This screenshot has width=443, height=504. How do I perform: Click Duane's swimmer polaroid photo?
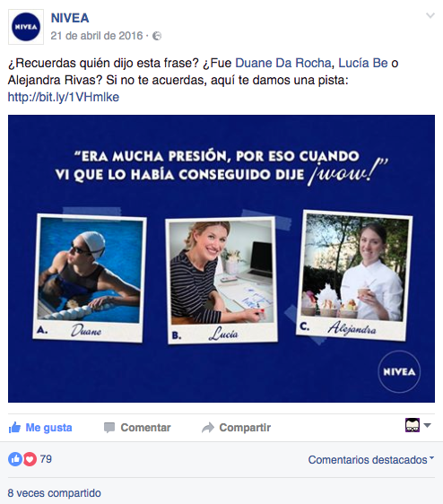point(90,278)
